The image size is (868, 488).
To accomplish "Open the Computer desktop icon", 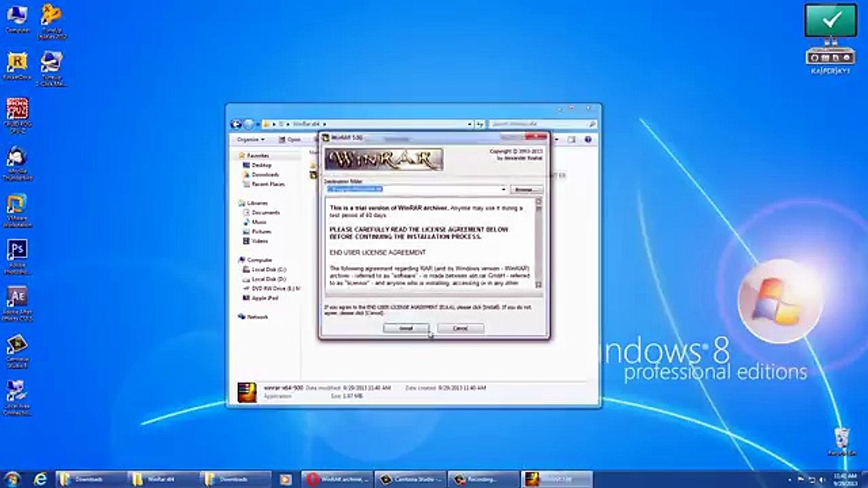I will [x=17, y=18].
